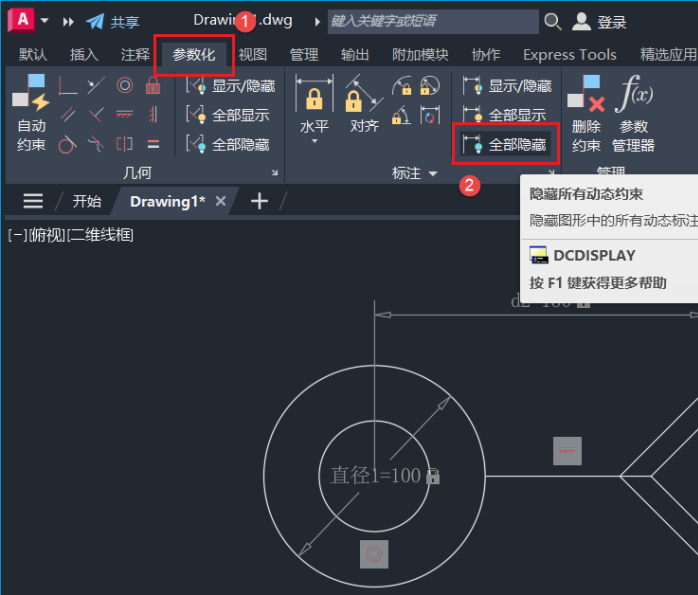The height and width of the screenshot is (595, 698).
Task: Select the Radius dimensional constraint icon
Action: [402, 86]
